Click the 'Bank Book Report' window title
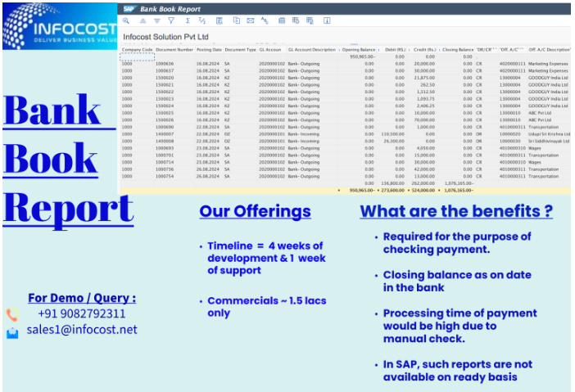The height and width of the screenshot is (392, 575). tap(170, 9)
